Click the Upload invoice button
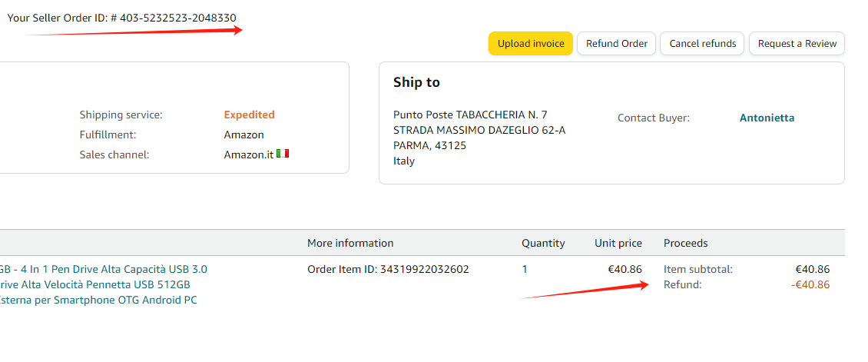868x362 pixels. coord(531,44)
